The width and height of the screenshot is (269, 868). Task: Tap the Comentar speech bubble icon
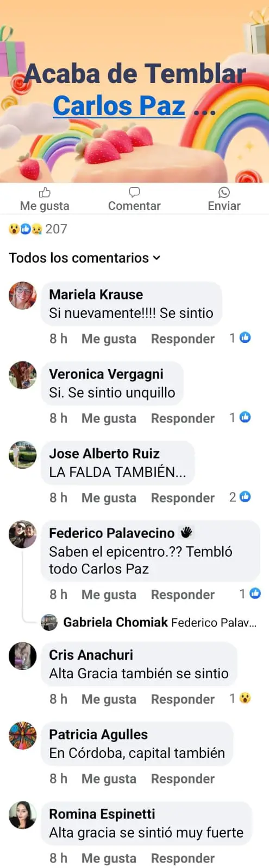[134, 192]
